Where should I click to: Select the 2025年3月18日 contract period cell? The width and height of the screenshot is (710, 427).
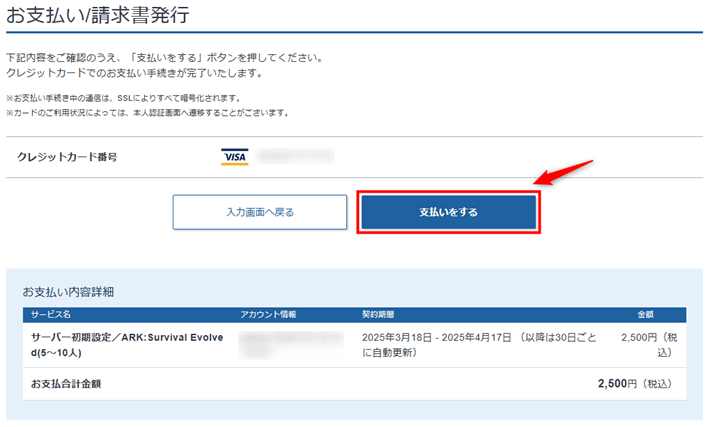pos(480,345)
